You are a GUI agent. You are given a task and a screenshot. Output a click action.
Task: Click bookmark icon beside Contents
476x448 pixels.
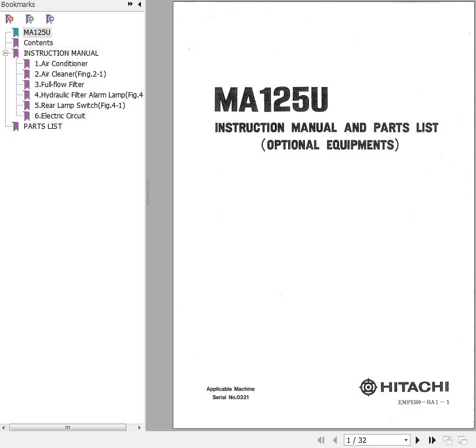16,43
